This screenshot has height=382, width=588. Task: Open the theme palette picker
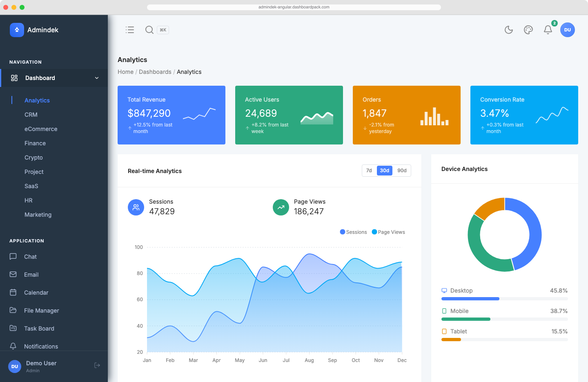528,29
